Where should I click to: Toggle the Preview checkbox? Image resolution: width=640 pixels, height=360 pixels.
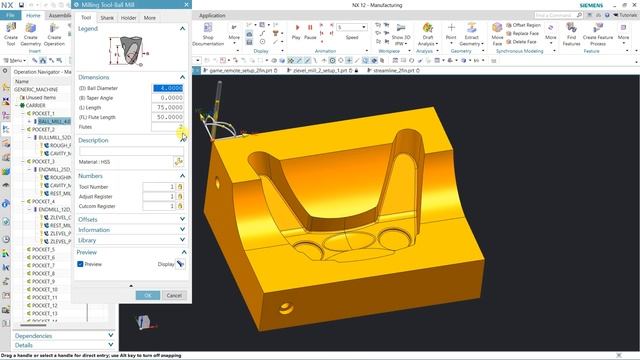click(80, 264)
